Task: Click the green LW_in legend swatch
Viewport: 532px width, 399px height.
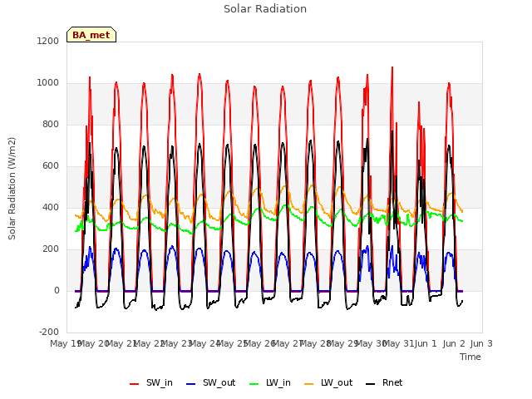Action: click(x=254, y=384)
